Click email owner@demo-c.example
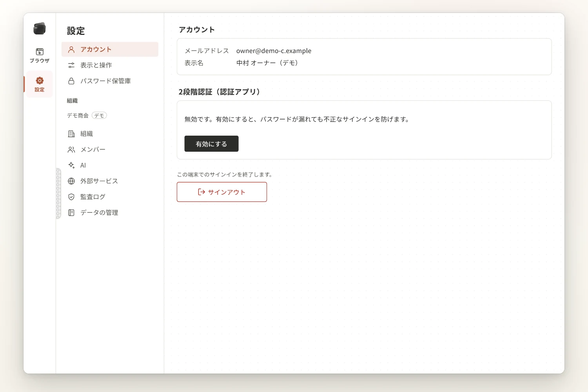Viewport: 588px width, 392px height. [x=274, y=51]
